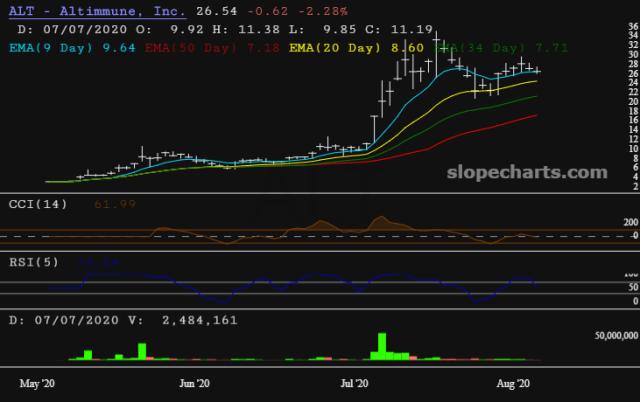Click the Jul '20 date label
The width and height of the screenshot is (640, 402).
click(x=357, y=383)
